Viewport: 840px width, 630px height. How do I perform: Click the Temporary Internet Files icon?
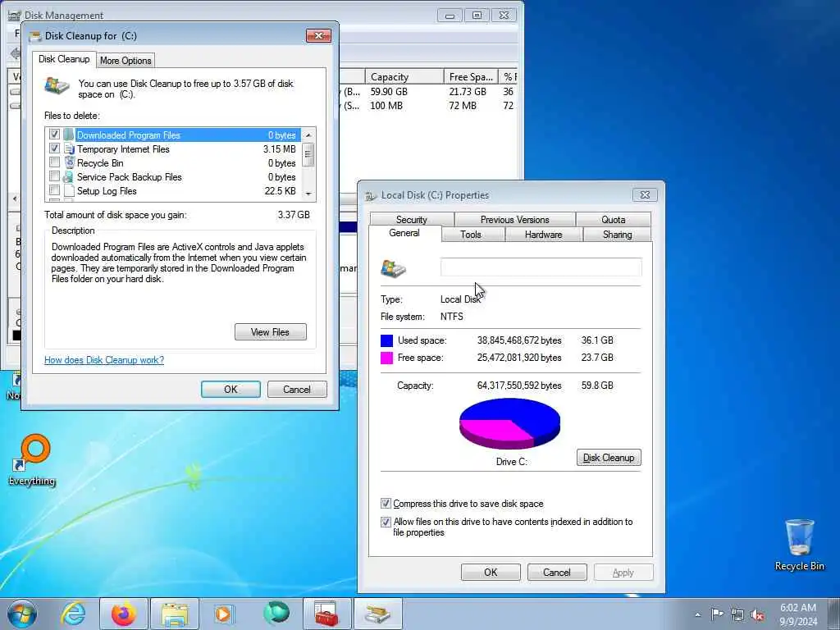click(69, 149)
